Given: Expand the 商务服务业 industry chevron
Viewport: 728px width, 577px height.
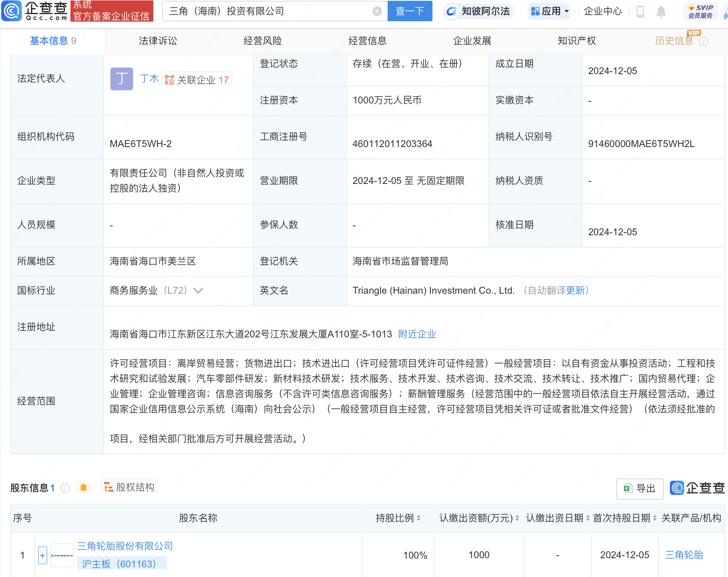Looking at the screenshot, I should pyautogui.click(x=198, y=291).
